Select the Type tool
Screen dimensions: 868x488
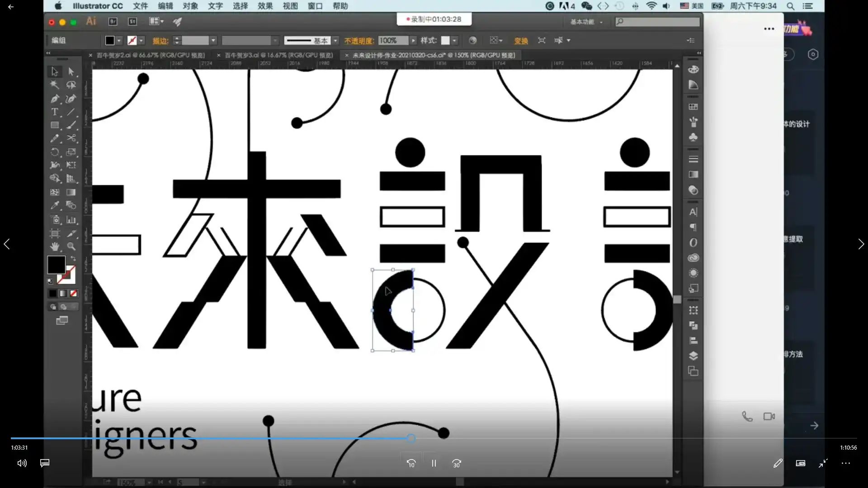point(55,112)
